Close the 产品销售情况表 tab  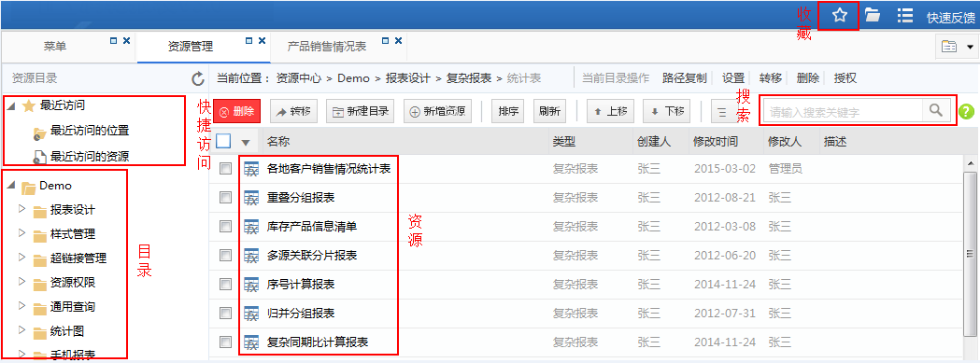pos(397,41)
